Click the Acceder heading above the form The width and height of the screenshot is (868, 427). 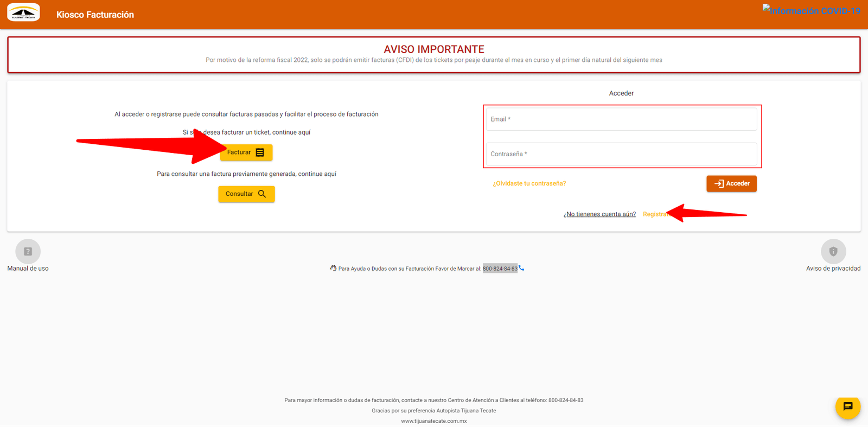[621, 93]
